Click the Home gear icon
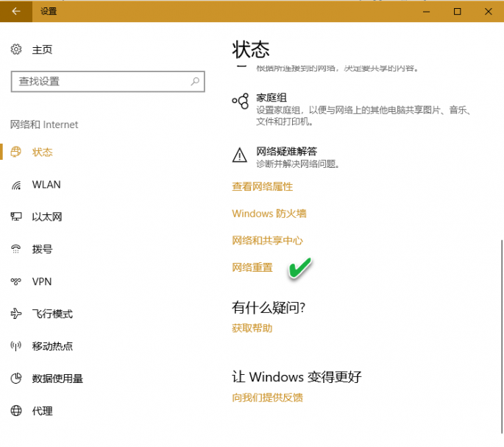The width and height of the screenshot is (504, 447). (x=16, y=49)
